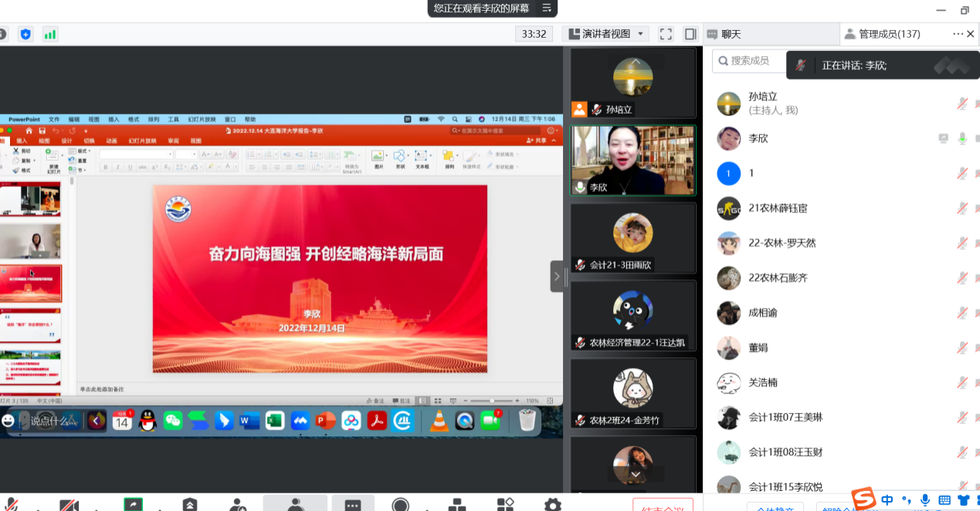Image resolution: width=980 pixels, height=511 pixels.
Task: Toggle the muted mic for 孙培立 in the member list
Action: (962, 103)
